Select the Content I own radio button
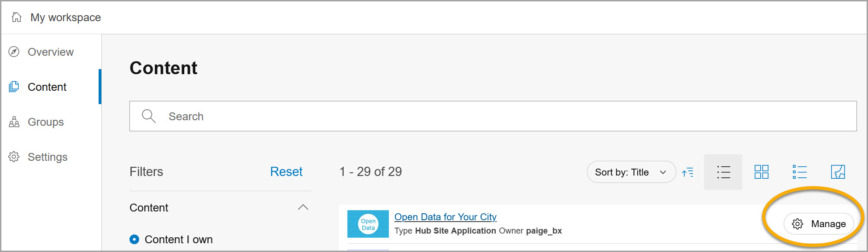The width and height of the screenshot is (868, 252). coord(135,240)
